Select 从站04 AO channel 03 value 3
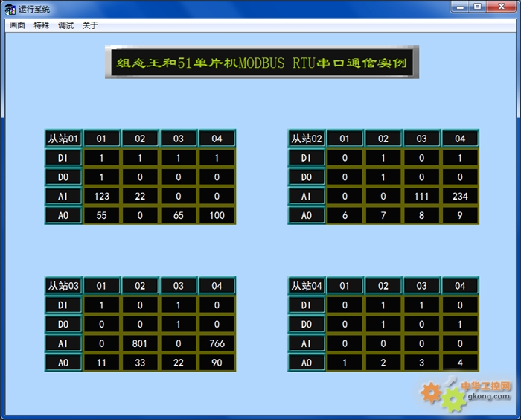Image resolution: width=521 pixels, height=420 pixels. (x=422, y=363)
